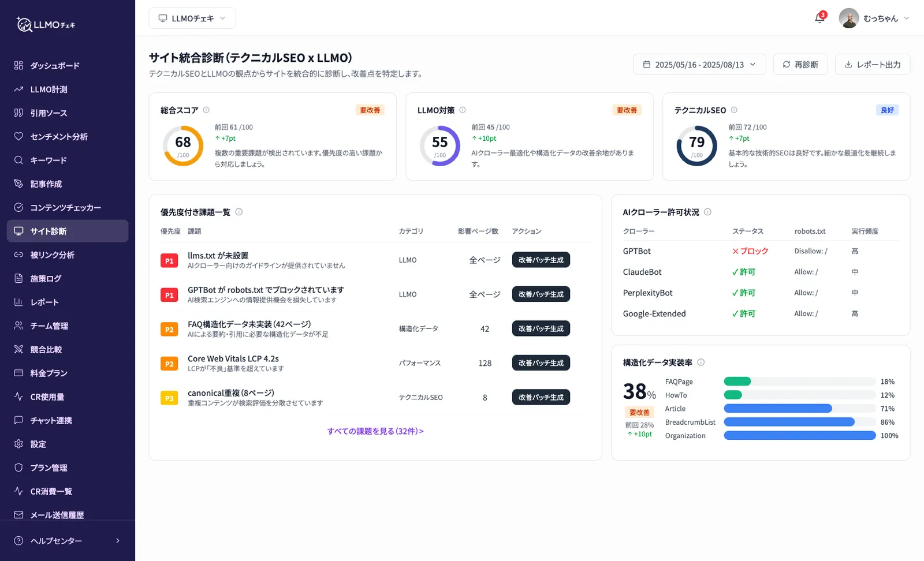Click the CR消費一覧 activity icon
924x561 pixels.
pos(18,491)
